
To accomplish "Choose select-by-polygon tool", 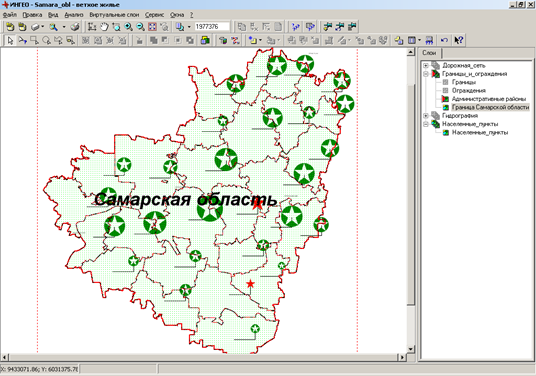I will (x=58, y=40).
